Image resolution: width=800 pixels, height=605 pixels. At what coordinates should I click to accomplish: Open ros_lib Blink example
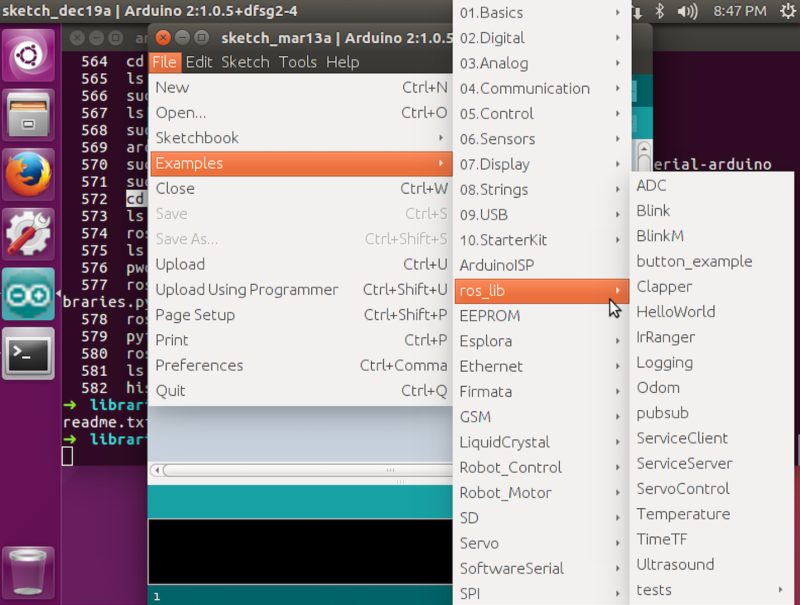[x=712, y=211]
